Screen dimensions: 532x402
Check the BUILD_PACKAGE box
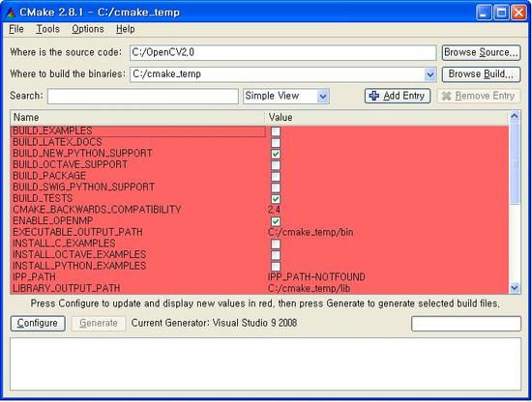pyautogui.click(x=276, y=177)
